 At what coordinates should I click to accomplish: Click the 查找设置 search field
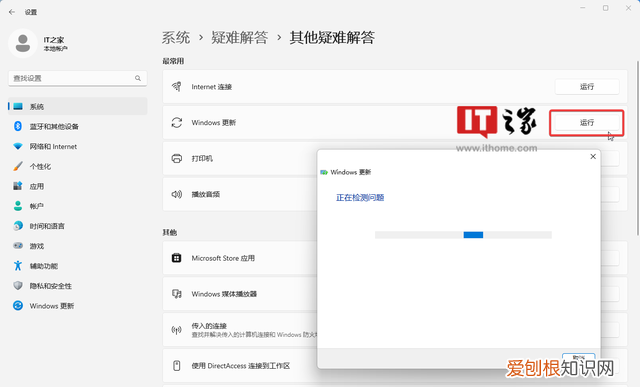click(x=78, y=78)
